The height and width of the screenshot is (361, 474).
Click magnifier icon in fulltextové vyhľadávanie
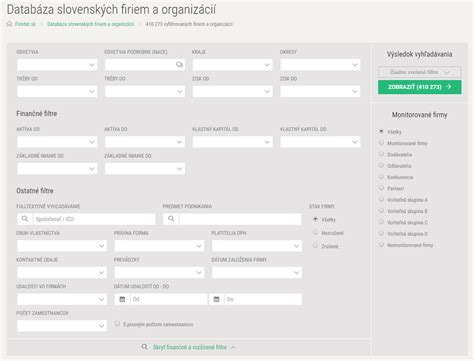point(25,219)
